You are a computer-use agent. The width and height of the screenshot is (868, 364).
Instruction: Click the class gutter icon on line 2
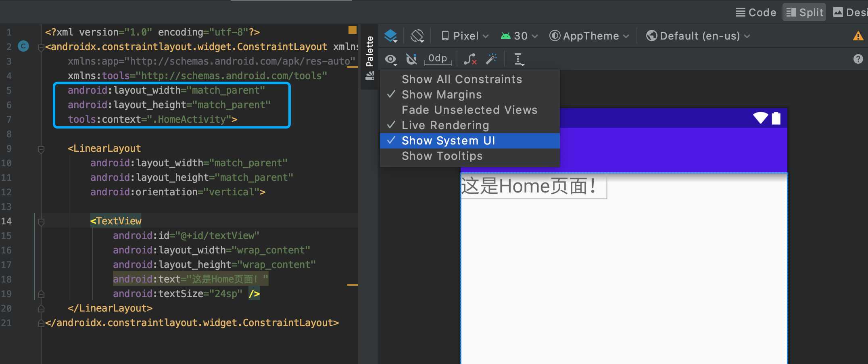(x=23, y=46)
